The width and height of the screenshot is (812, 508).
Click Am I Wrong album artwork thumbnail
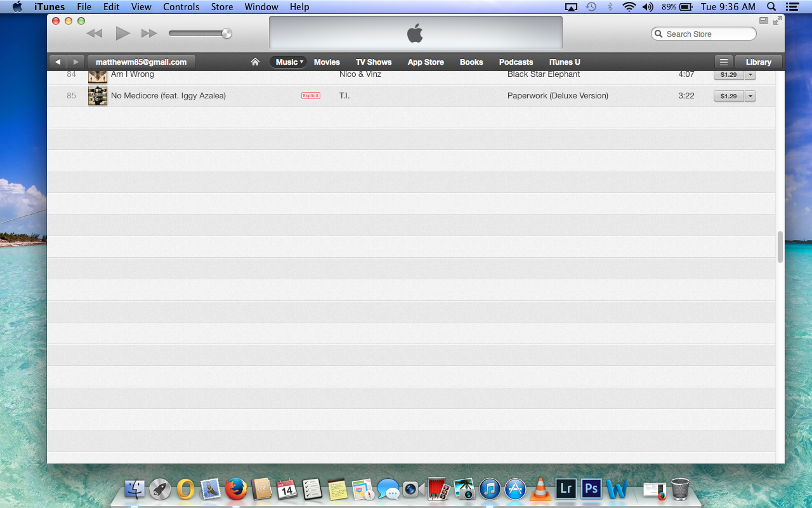coord(98,77)
